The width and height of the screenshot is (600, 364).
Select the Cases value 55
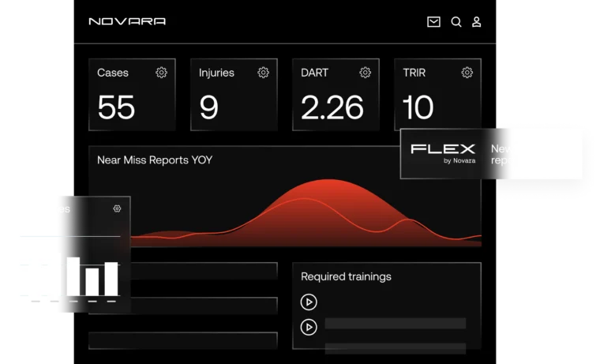coord(116,107)
